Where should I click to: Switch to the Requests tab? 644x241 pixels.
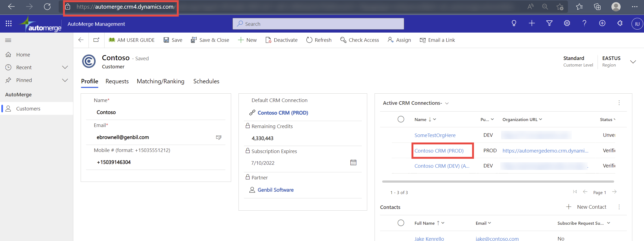tap(117, 81)
